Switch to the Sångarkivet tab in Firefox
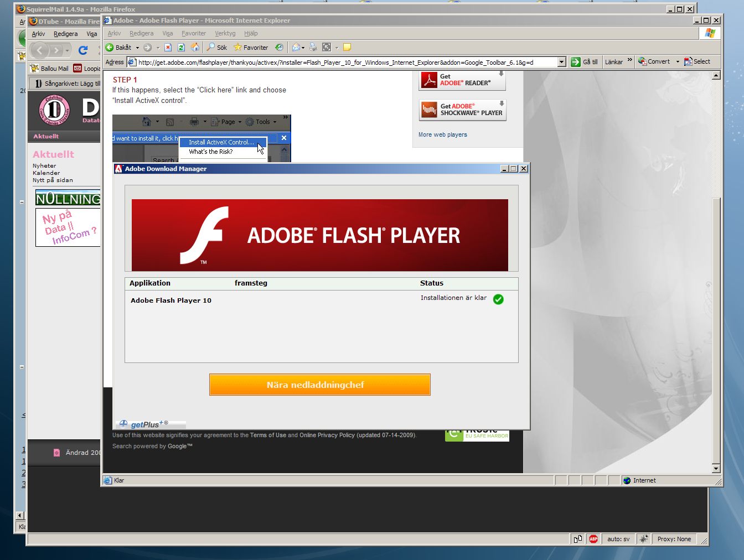 pyautogui.click(x=66, y=84)
